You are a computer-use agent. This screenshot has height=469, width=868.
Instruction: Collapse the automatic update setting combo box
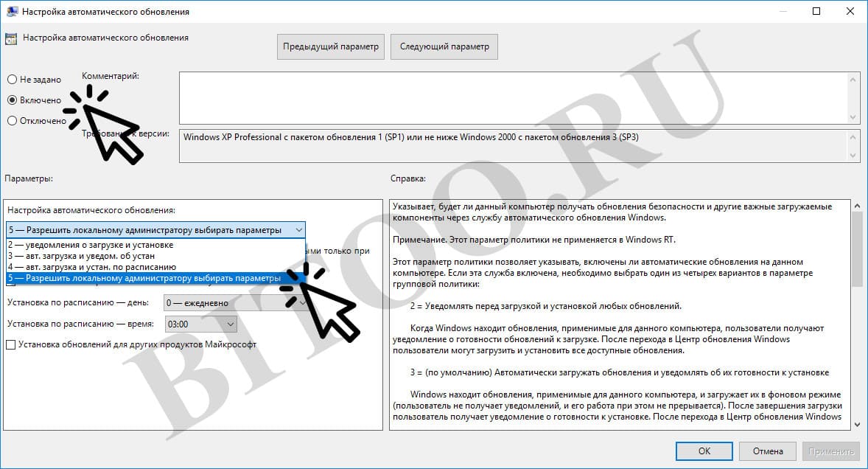pos(298,230)
